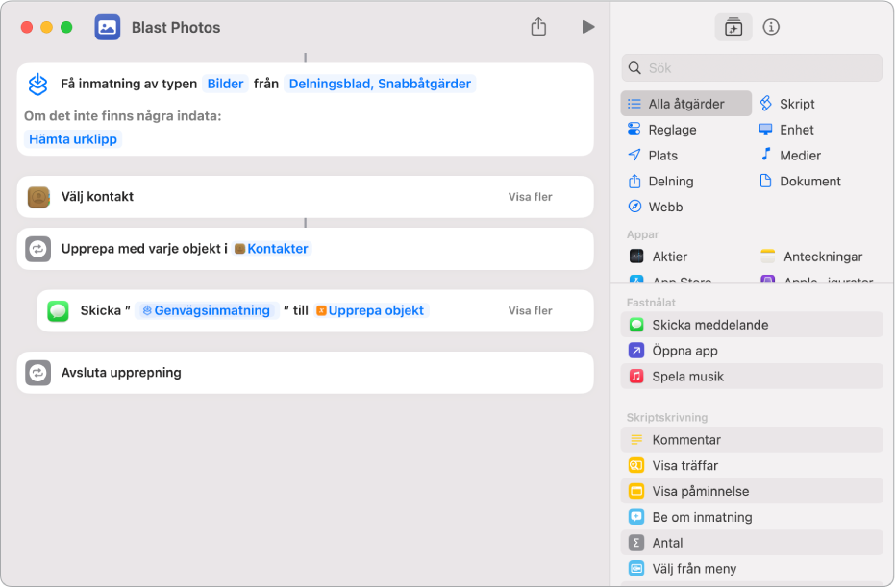Click the Bilder input type token
Viewport: 895px width, 588px height.
pyautogui.click(x=225, y=84)
